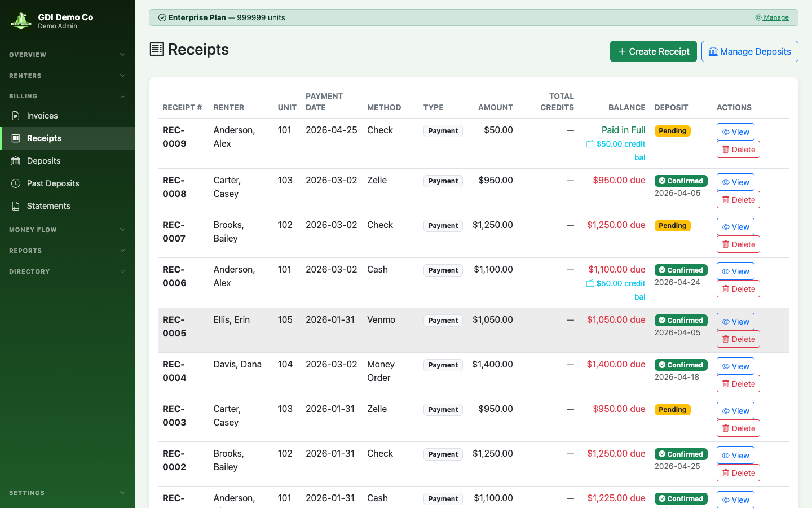812x508 pixels.
Task: Click the Payment type badge for REC-0005
Action: pyautogui.click(x=443, y=321)
